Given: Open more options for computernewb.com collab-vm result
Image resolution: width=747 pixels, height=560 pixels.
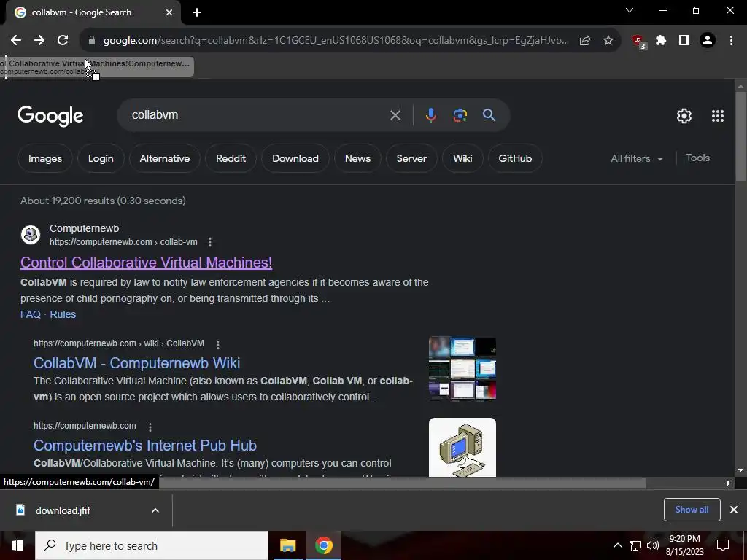Looking at the screenshot, I should pos(210,242).
